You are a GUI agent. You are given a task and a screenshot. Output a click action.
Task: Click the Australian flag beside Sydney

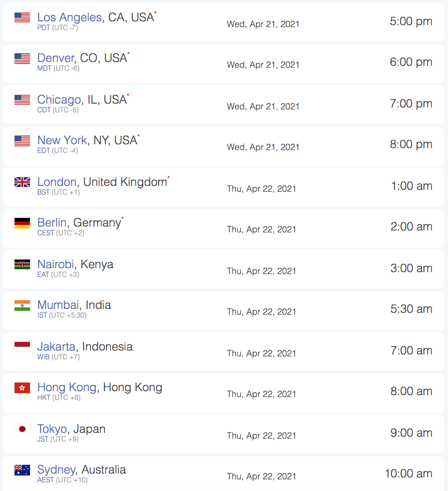coord(22,470)
